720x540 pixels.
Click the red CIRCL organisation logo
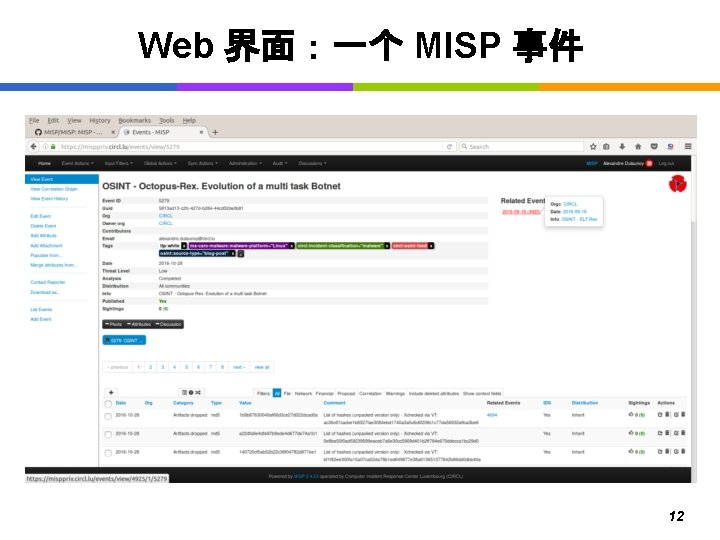[x=677, y=184]
